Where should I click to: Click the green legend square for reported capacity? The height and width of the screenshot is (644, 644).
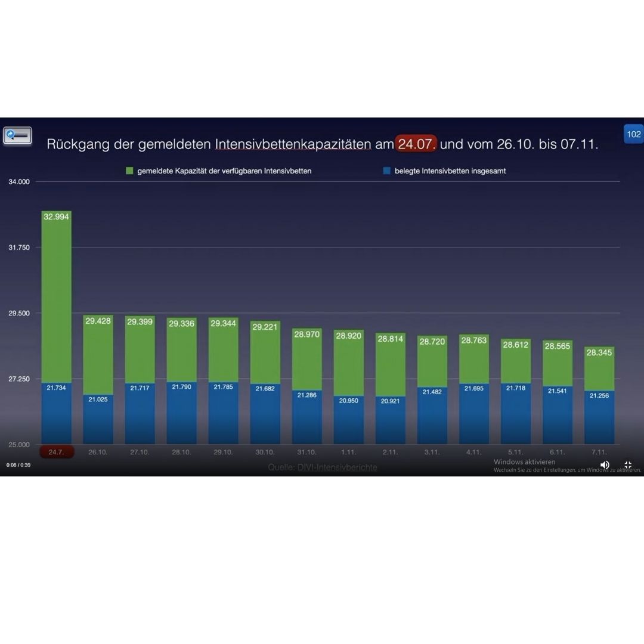coord(129,171)
